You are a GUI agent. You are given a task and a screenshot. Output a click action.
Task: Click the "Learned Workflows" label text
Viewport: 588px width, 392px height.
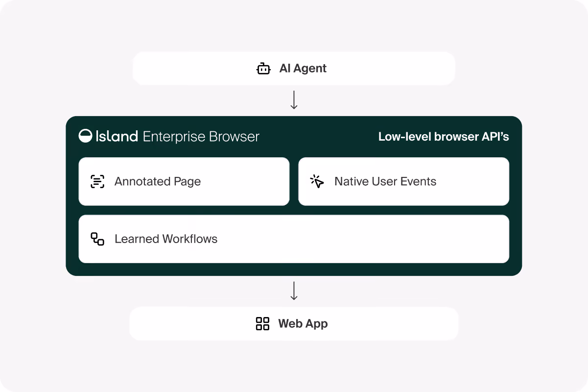point(166,239)
